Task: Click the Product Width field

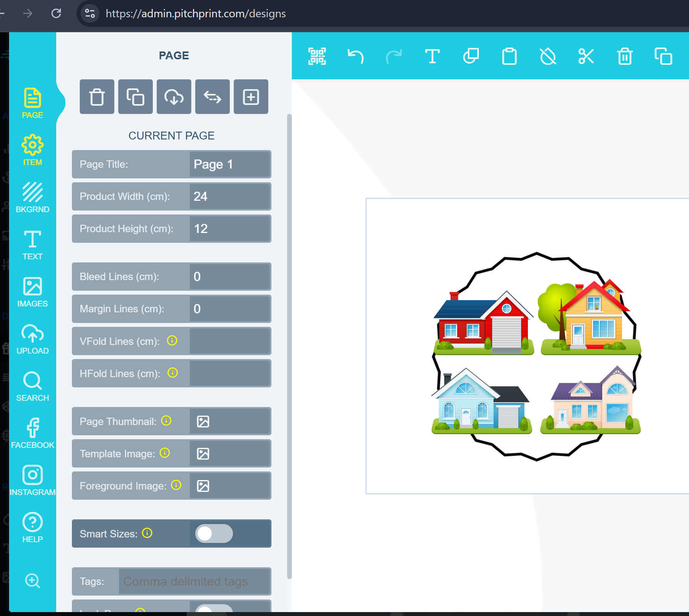Action: coord(230,196)
